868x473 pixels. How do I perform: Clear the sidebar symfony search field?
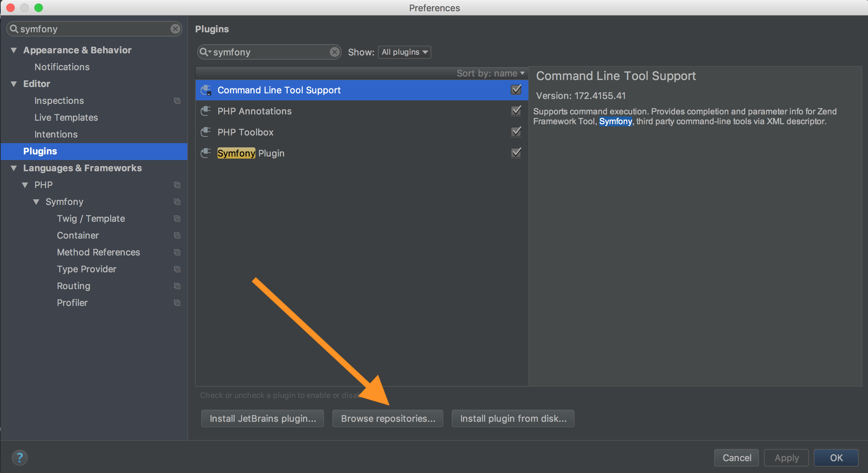click(175, 29)
